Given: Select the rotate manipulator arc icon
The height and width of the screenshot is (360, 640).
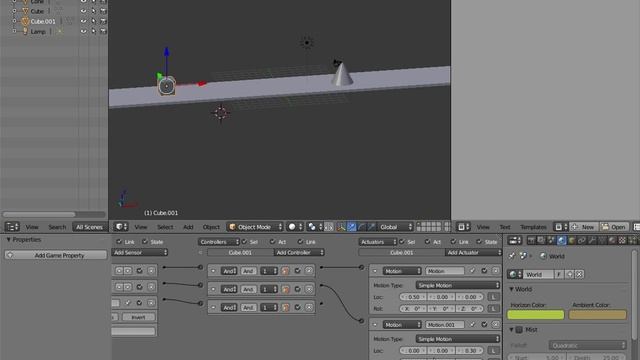Looking at the screenshot, I should 361,227.
